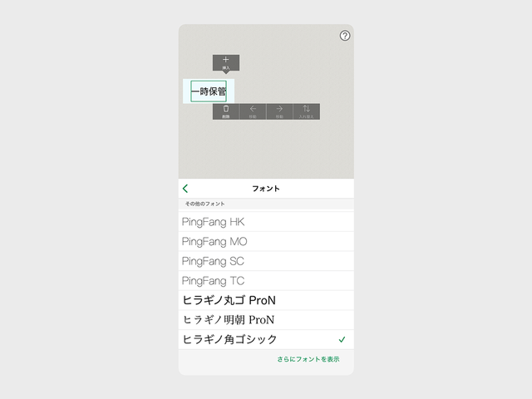Screen dimensions: 532x399
Task: Open the help question mark icon
Action: click(x=345, y=36)
